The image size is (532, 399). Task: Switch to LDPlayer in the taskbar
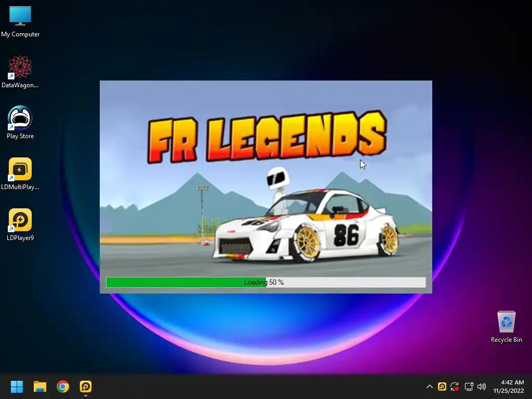click(86, 387)
